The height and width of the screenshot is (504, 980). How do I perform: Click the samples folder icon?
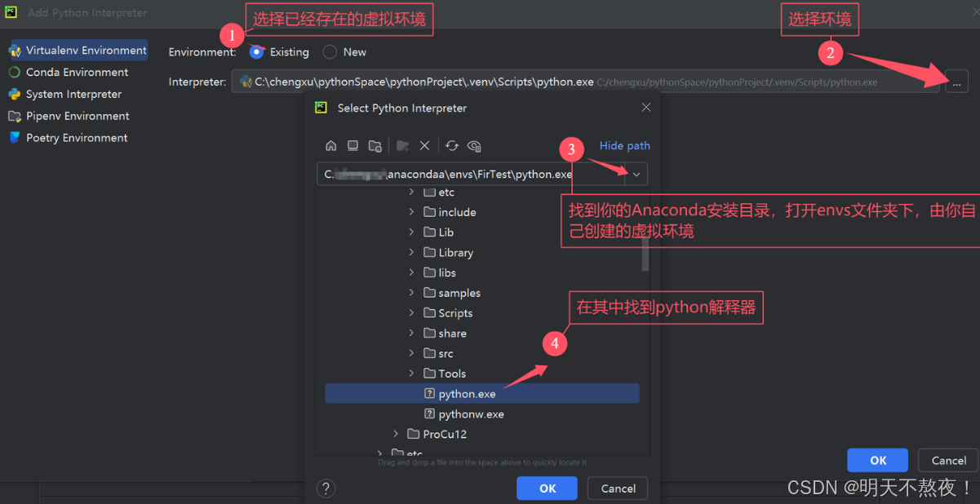click(x=430, y=293)
